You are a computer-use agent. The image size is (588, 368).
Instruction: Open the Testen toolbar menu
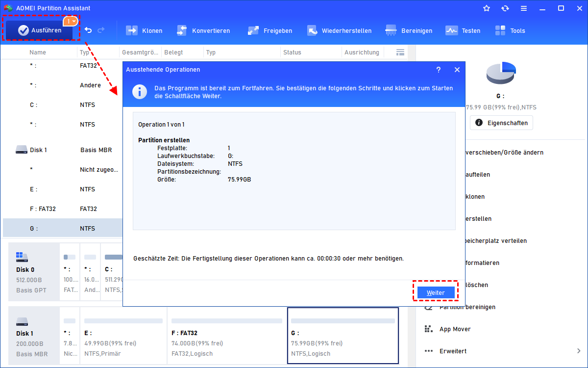pyautogui.click(x=463, y=30)
